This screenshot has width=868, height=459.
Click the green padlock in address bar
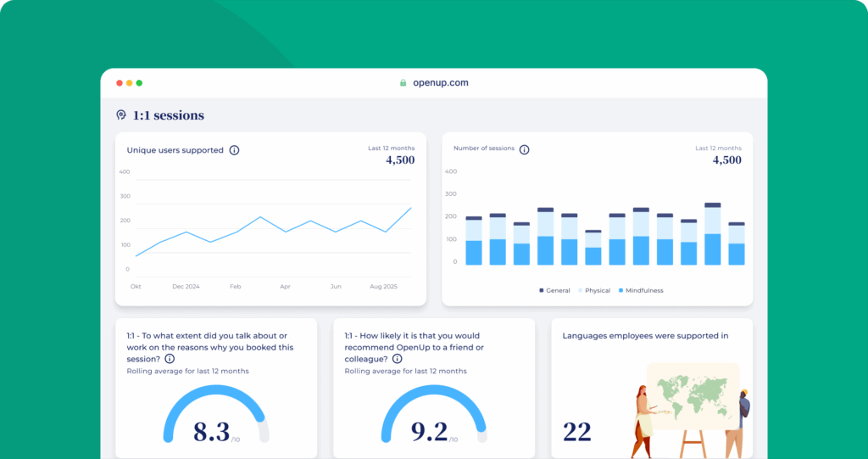coord(403,83)
